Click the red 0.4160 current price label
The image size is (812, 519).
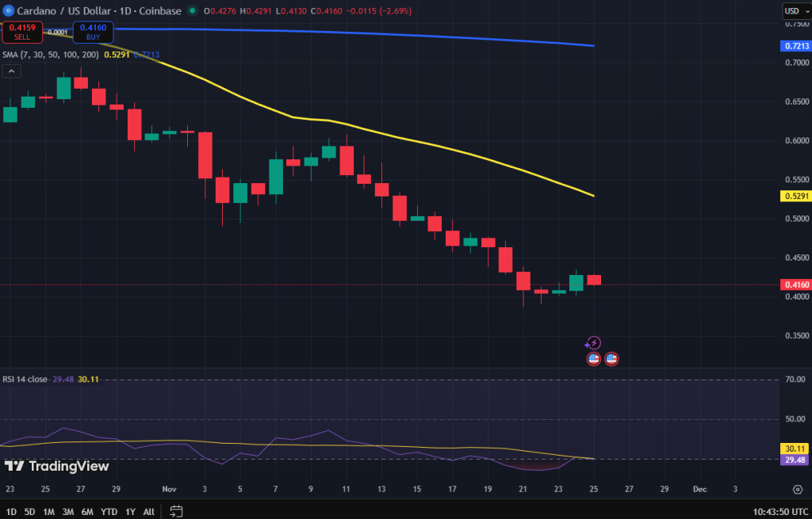coord(795,284)
